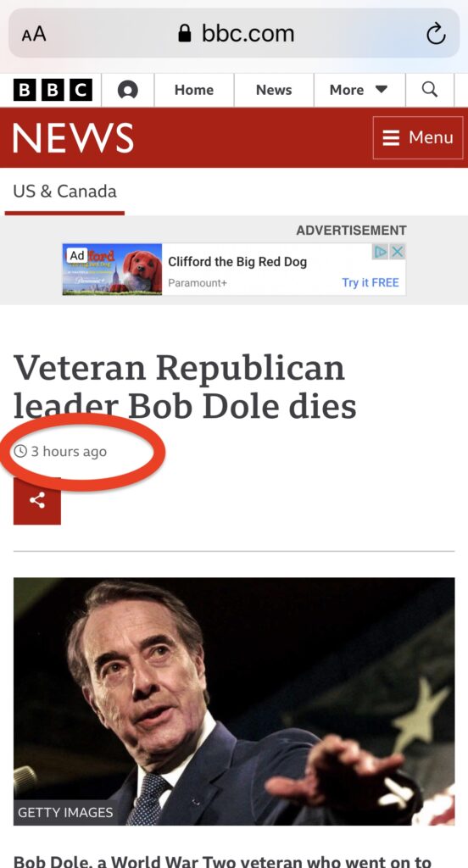Click the Try it FREE link
The height and width of the screenshot is (868, 468).
(x=370, y=282)
